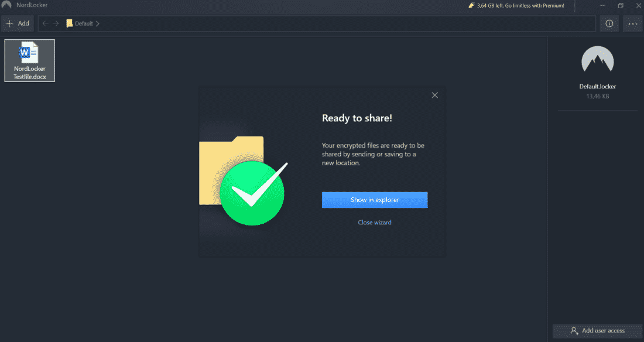The image size is (644, 342).
Task: Select the Default folder breadcrumb
Action: tap(80, 23)
